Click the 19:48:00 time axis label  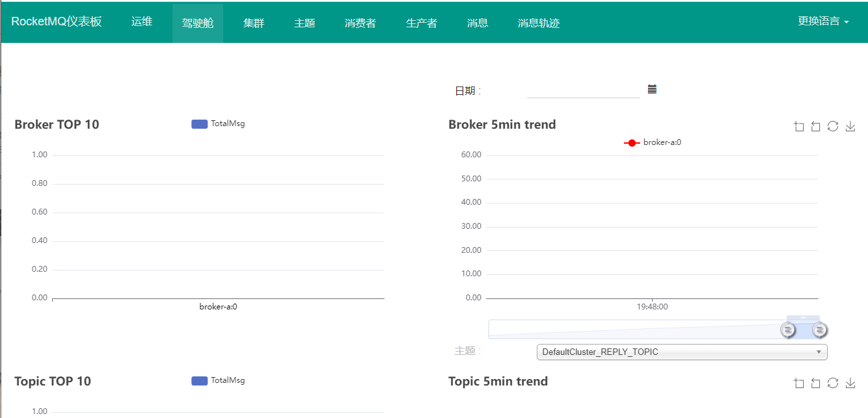652,307
